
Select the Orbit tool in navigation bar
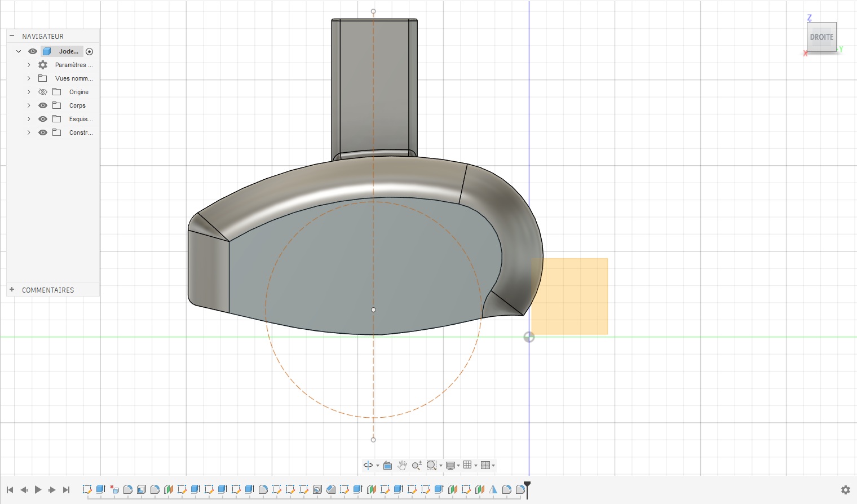coord(368,465)
